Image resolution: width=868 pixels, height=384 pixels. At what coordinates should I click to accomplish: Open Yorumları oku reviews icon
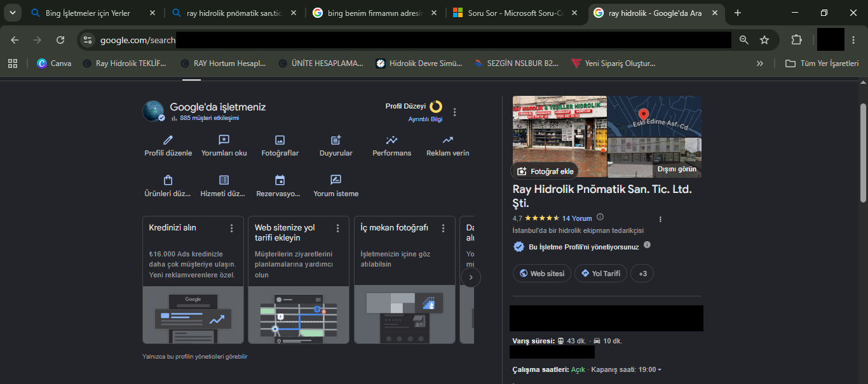(x=224, y=140)
